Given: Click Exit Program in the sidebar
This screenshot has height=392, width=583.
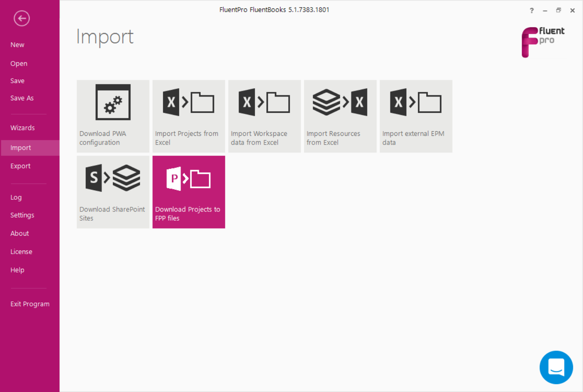Looking at the screenshot, I should (x=30, y=304).
